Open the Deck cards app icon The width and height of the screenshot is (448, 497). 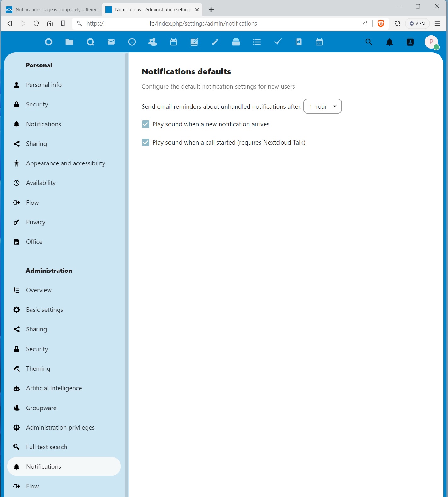point(236,42)
